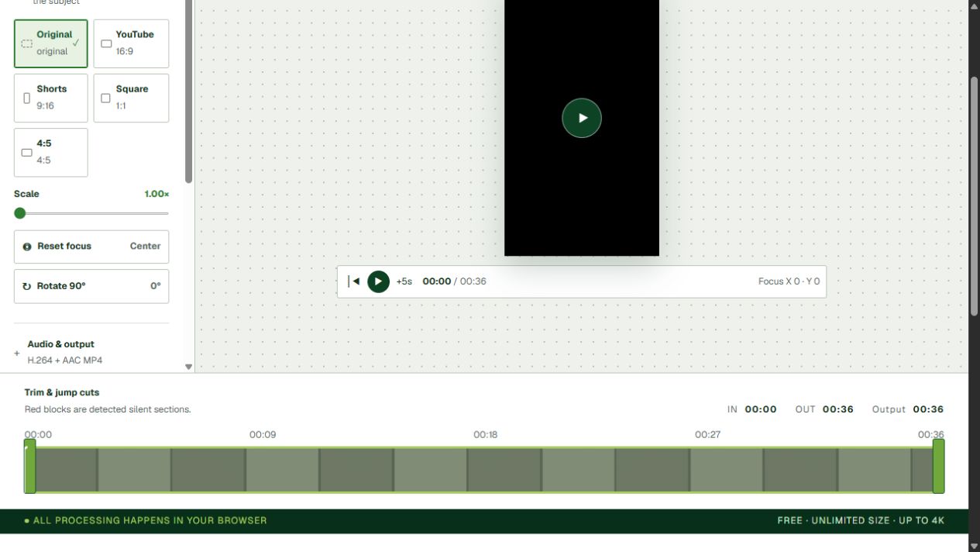Click the Trim & jump cuts heading
The image size is (980, 552).
[x=62, y=392]
